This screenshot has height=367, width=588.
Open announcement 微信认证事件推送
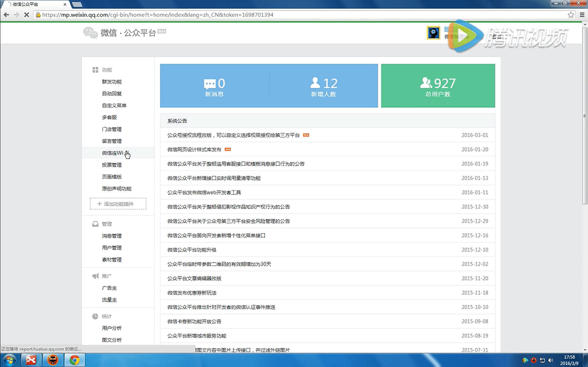[221, 307]
